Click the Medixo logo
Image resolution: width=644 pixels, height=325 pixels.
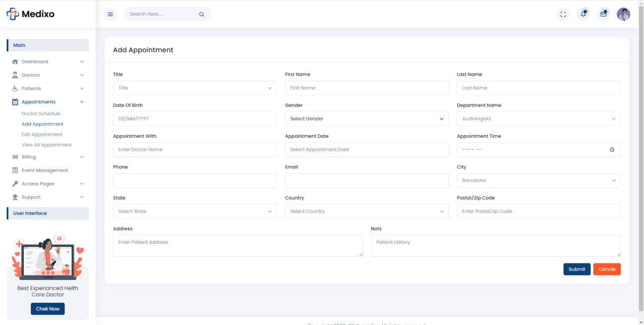pyautogui.click(x=31, y=14)
